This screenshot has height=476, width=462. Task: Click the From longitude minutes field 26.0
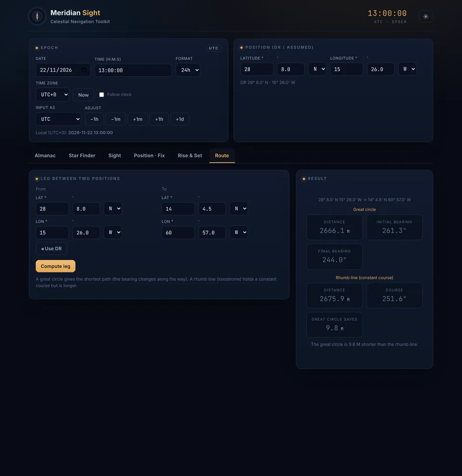pos(86,233)
